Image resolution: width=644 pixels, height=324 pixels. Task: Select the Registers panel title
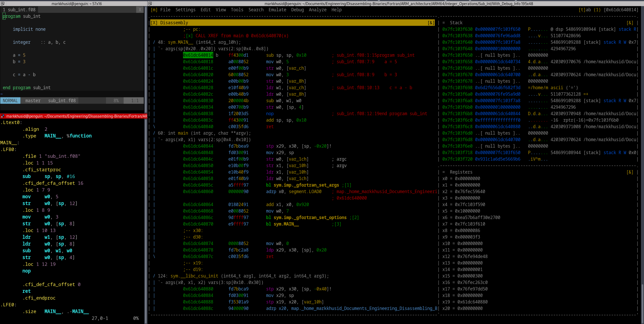pos(461,172)
